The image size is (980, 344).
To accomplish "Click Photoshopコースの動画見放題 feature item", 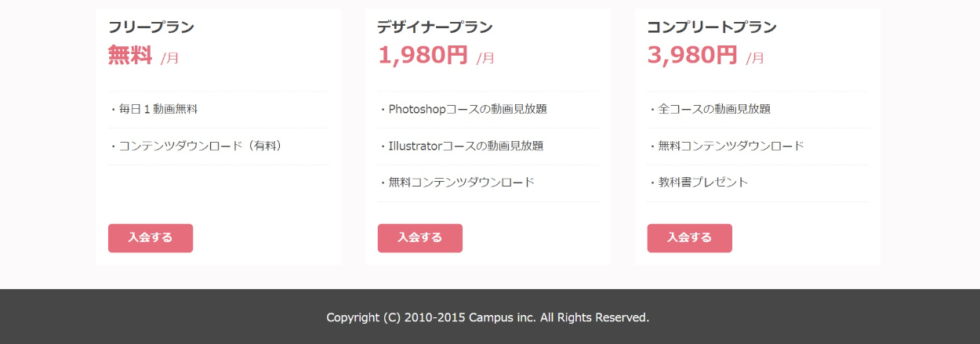I will tap(463, 109).
